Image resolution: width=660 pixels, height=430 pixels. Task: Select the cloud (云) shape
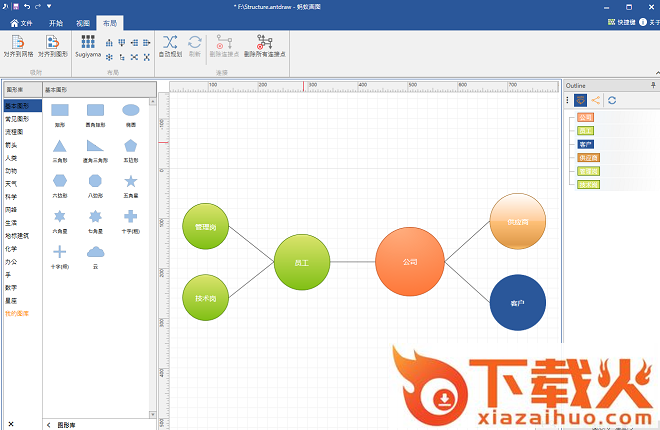(95, 252)
